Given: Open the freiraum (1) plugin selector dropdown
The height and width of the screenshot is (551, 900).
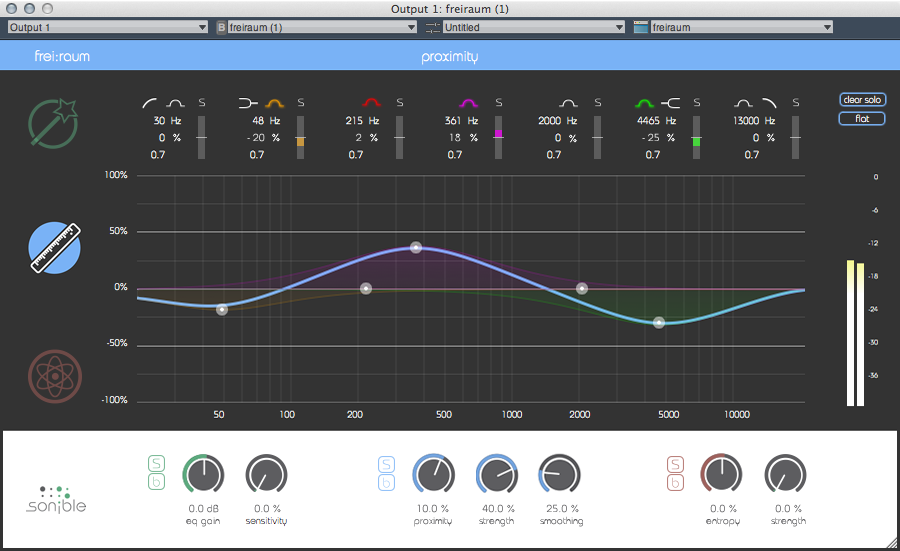Looking at the screenshot, I should coord(320,27).
